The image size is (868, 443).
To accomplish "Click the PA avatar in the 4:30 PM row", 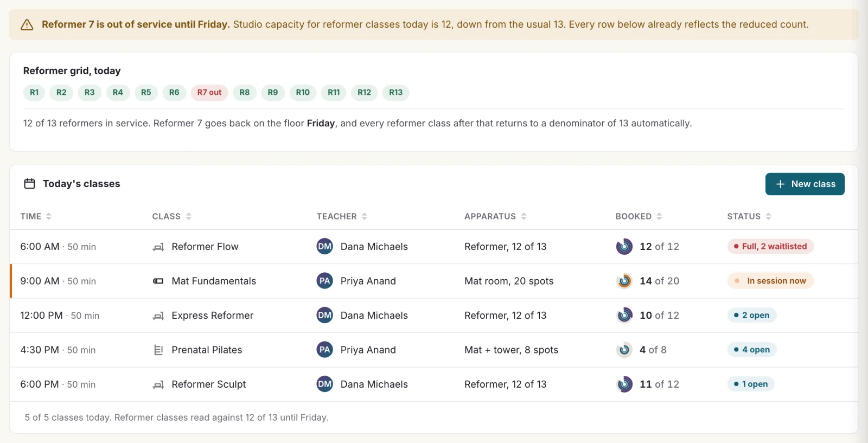I will pos(325,350).
